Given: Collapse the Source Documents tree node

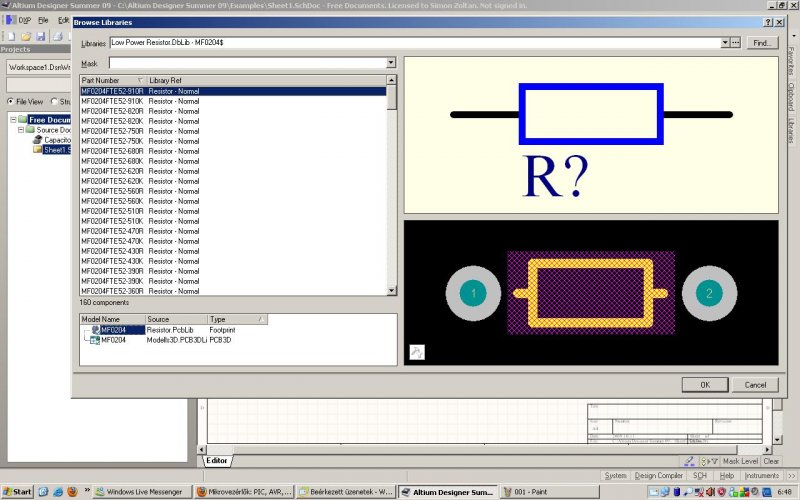Looking at the screenshot, I should (x=21, y=130).
